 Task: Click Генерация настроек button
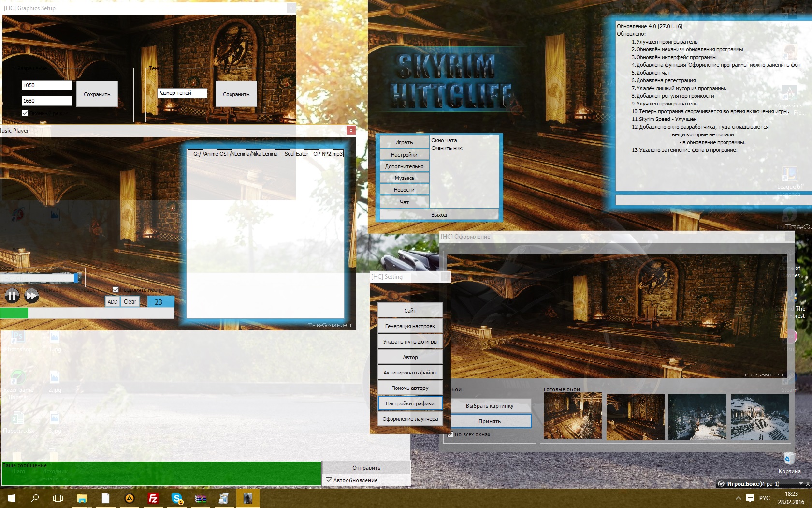click(x=410, y=326)
